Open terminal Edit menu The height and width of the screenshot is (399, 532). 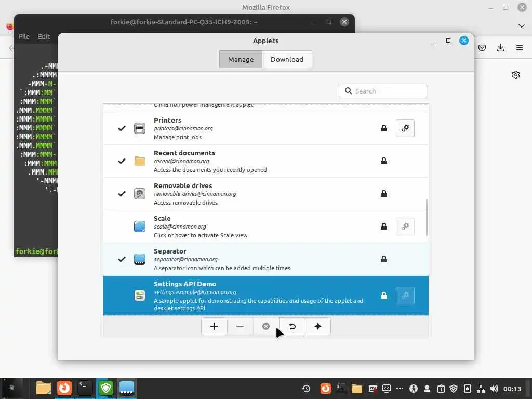[44, 36]
